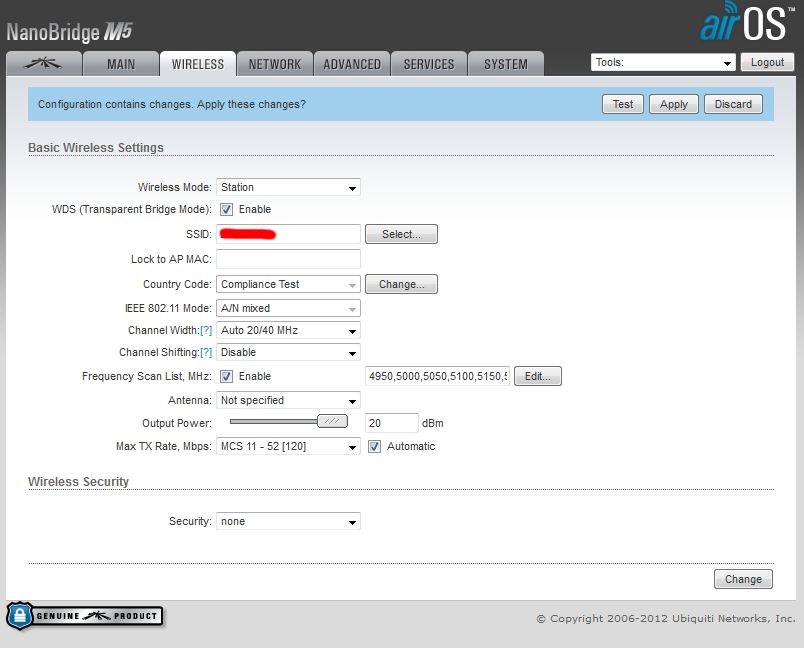Switch to the ADVANCED tab
804x648 pixels.
pyautogui.click(x=352, y=64)
